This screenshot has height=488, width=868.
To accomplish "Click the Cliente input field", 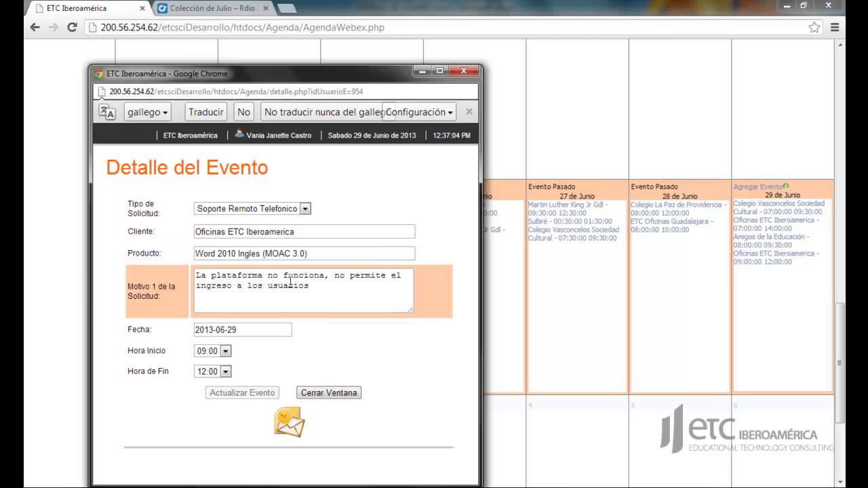I will point(304,232).
